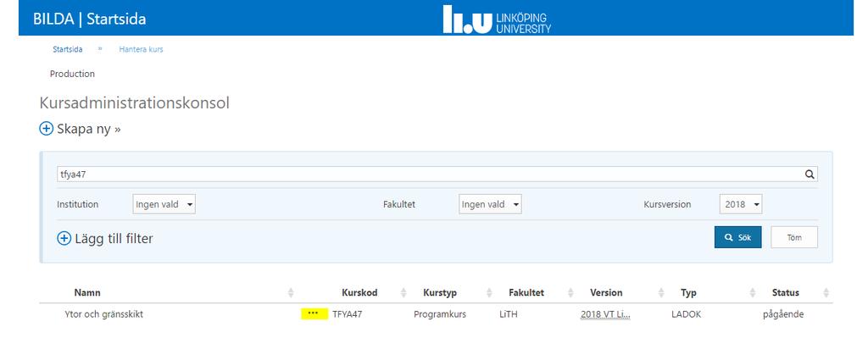
Task: Click the magnifier icon in the search field
Action: (810, 175)
